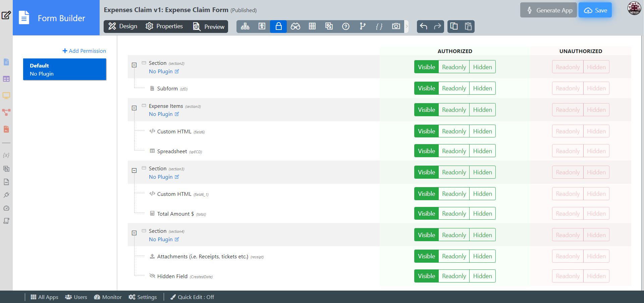Open the Tree Viewer sitemap icon

(x=245, y=26)
